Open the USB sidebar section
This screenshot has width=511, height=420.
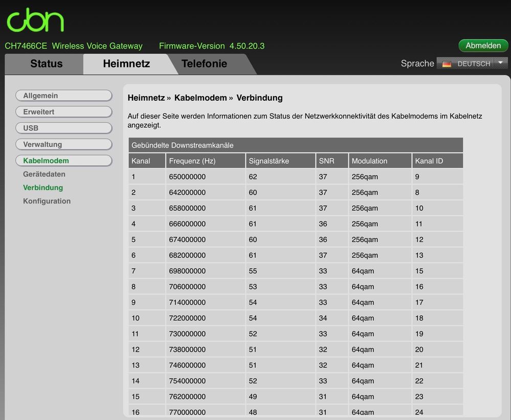[64, 128]
